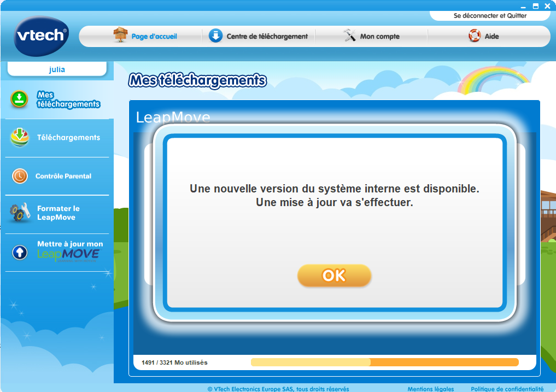
Task: Click the vtech logo
Action: 40,34
